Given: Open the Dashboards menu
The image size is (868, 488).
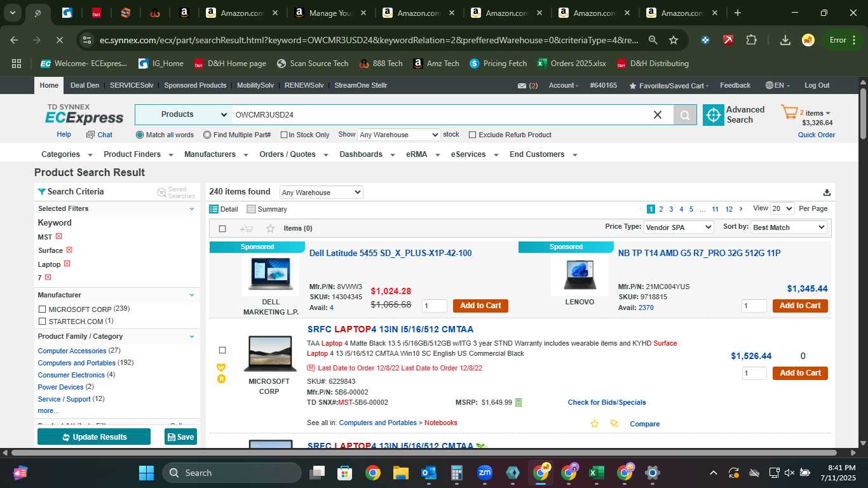Looking at the screenshot, I should [x=367, y=154].
